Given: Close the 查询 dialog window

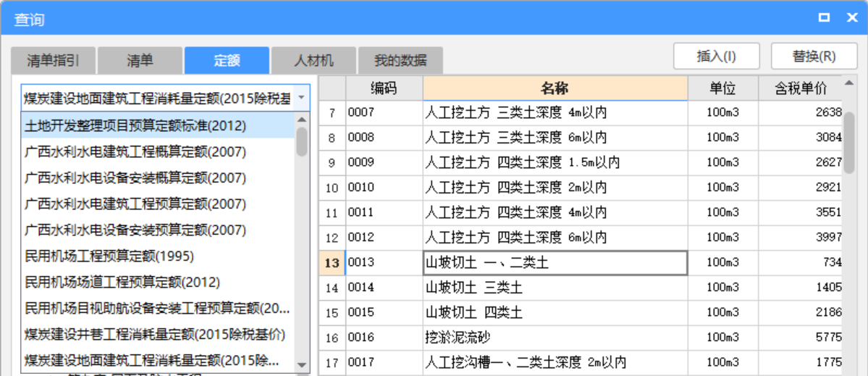Looking at the screenshot, I should [850, 17].
